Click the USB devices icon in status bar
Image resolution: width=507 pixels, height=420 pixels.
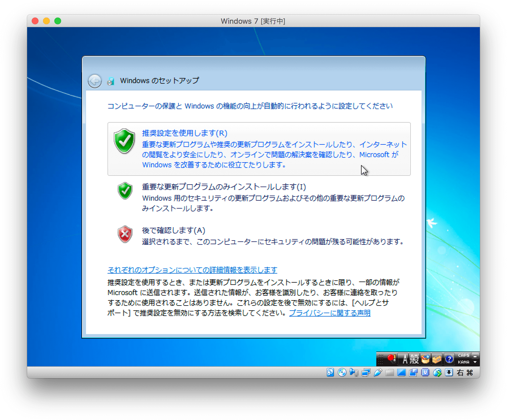click(x=378, y=373)
